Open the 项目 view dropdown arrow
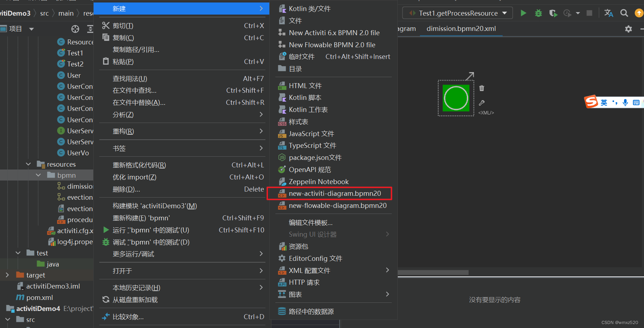The image size is (644, 328). [31, 29]
